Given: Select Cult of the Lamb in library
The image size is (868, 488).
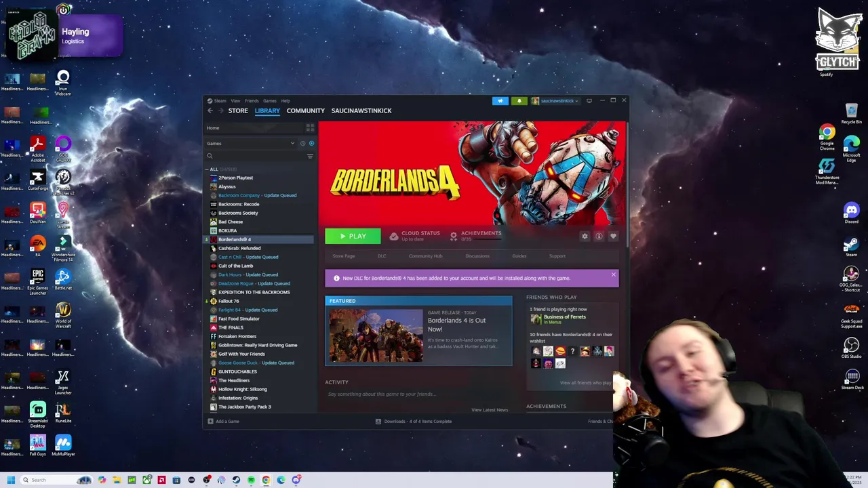Looking at the screenshot, I should click(x=235, y=266).
